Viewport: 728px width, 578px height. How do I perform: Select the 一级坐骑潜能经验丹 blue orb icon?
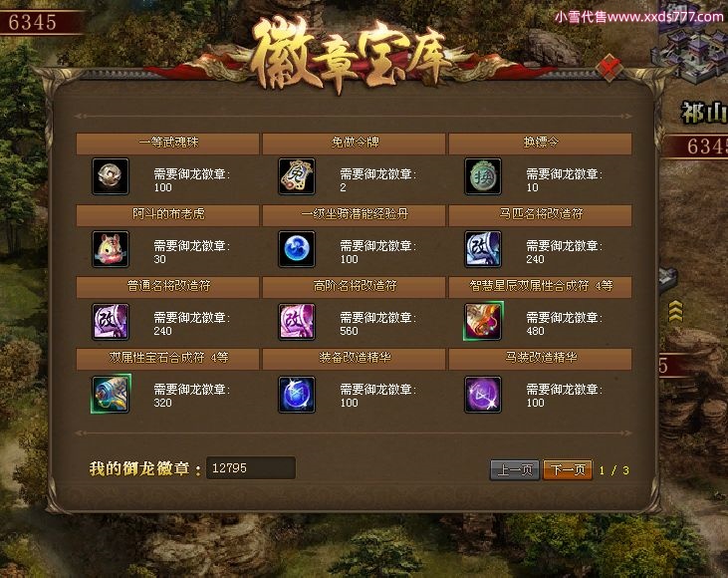[297, 249]
